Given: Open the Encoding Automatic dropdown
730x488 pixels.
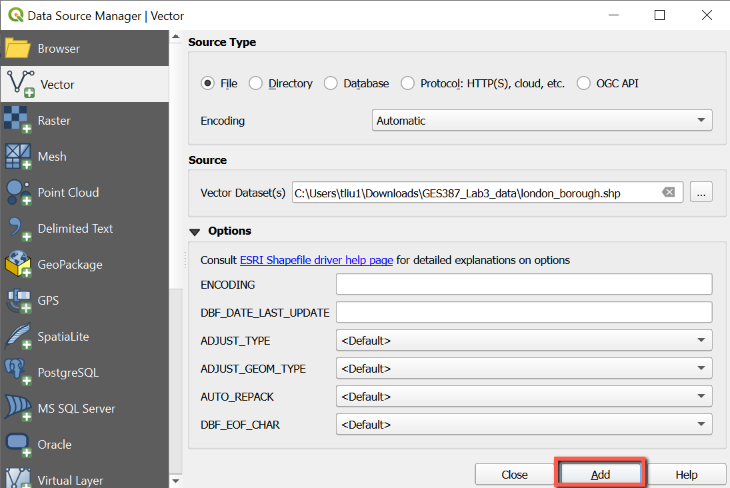Looking at the screenshot, I should [x=541, y=121].
